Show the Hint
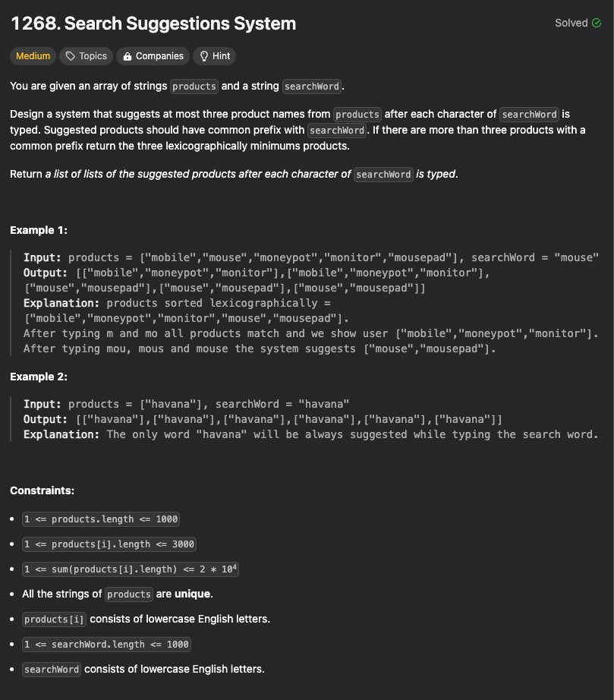The image size is (614, 700). click(x=215, y=56)
